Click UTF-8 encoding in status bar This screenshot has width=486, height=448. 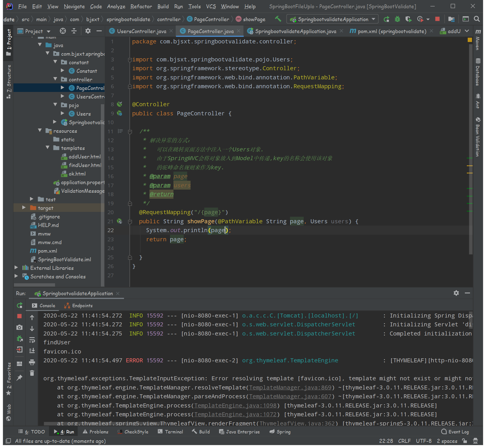tap(423, 441)
